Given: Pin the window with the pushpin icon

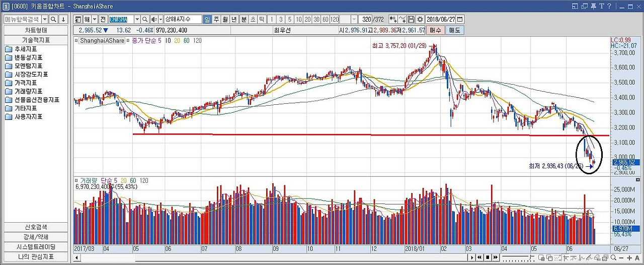Looking at the screenshot, I should 593,7.
